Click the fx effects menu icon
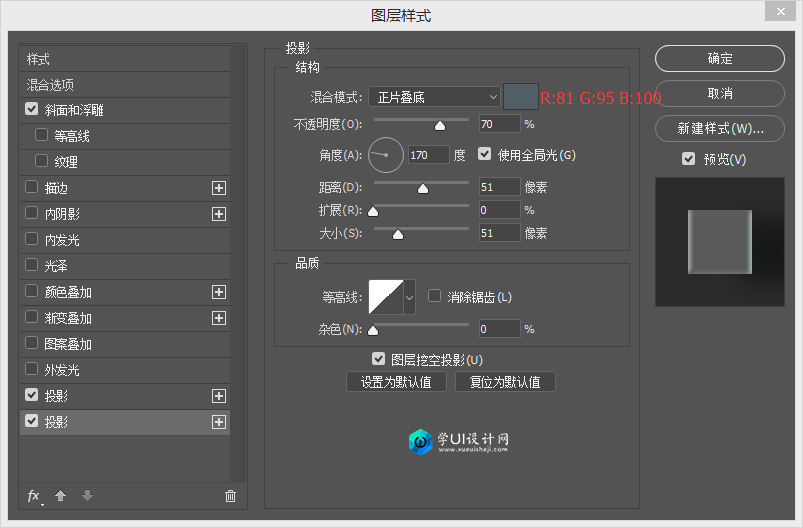 [x=34, y=496]
